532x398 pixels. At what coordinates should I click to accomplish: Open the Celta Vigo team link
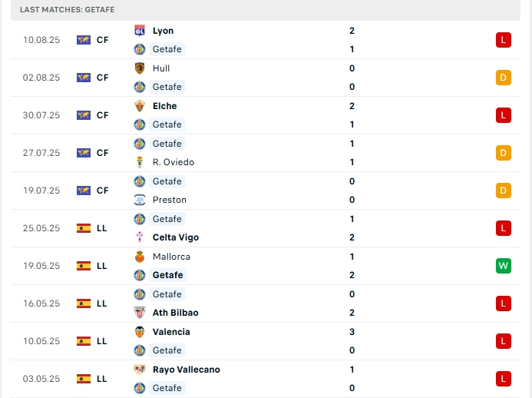(175, 237)
